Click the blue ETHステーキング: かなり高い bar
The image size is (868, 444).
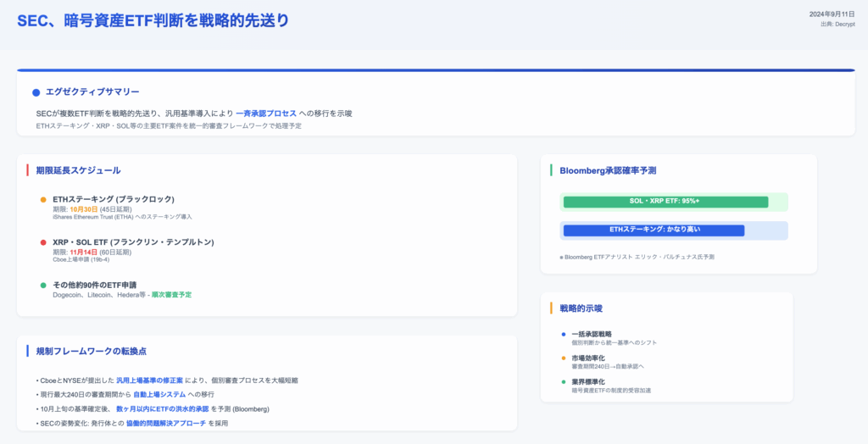pos(654,230)
